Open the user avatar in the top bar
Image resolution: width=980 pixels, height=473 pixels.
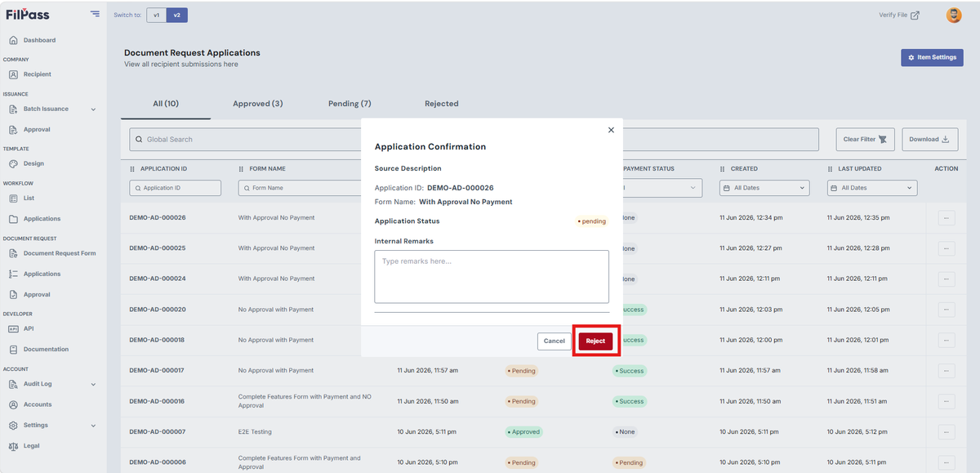point(953,15)
